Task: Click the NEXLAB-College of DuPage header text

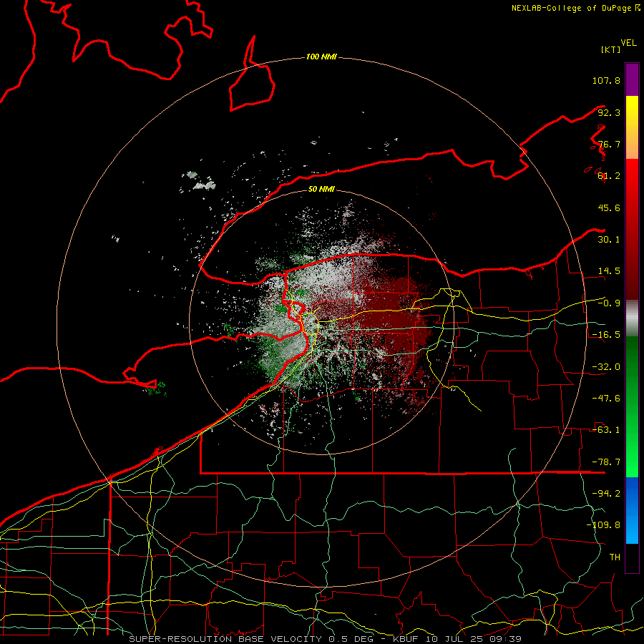Action: tap(575, 8)
